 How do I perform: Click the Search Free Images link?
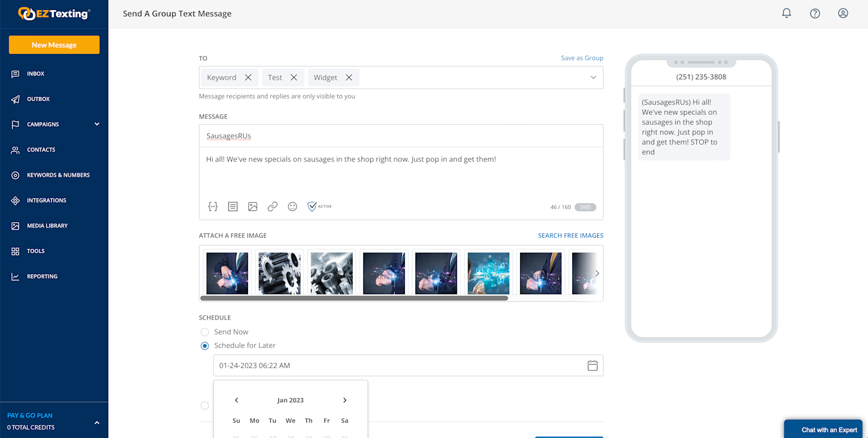(x=570, y=236)
